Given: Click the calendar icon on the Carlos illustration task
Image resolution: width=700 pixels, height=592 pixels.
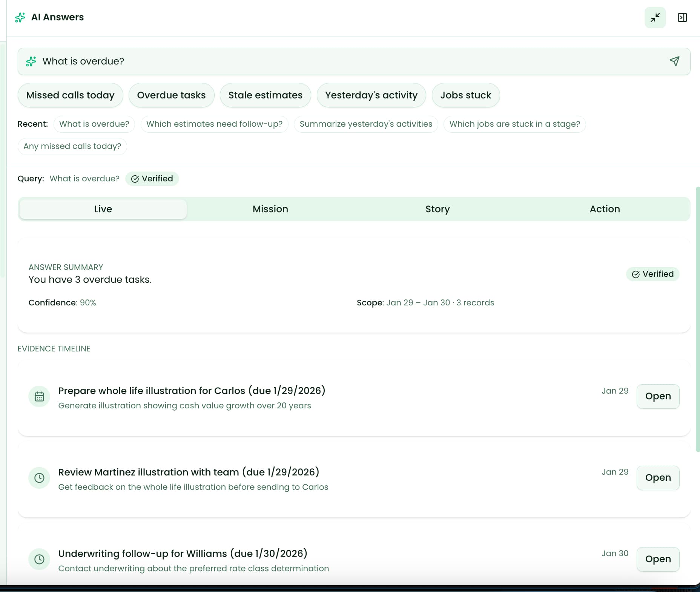Looking at the screenshot, I should pos(39,396).
